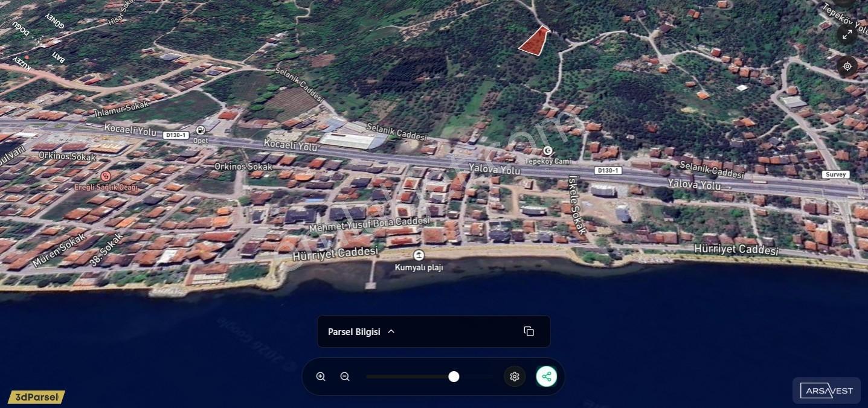
Task: Click the Ereğli Sağlık Ocağı health marker
Action: click(x=106, y=176)
